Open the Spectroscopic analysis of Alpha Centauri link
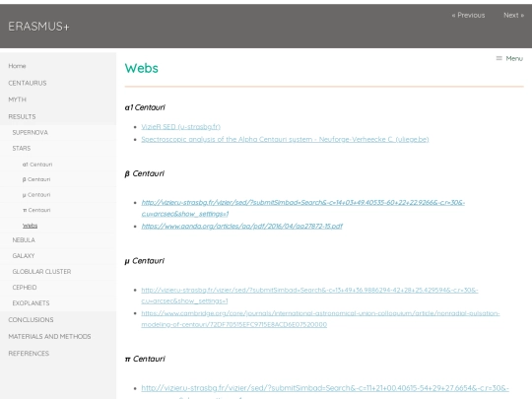The height and width of the screenshot is (399, 532). coord(285,139)
